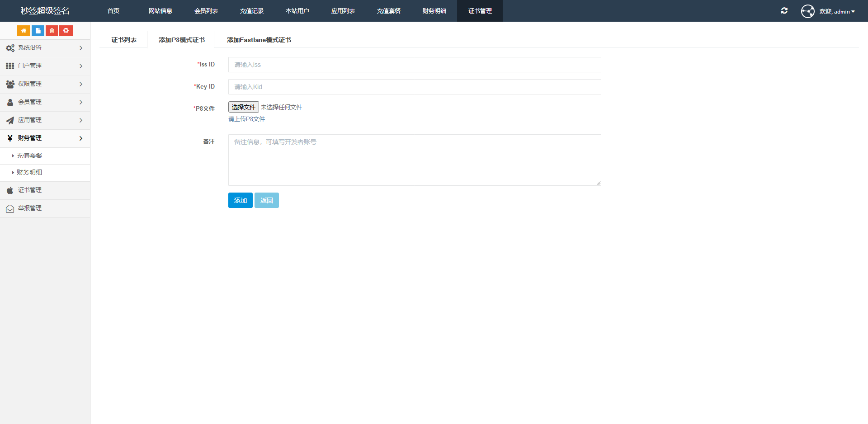Click the textarea resize handle corner

coord(598,183)
